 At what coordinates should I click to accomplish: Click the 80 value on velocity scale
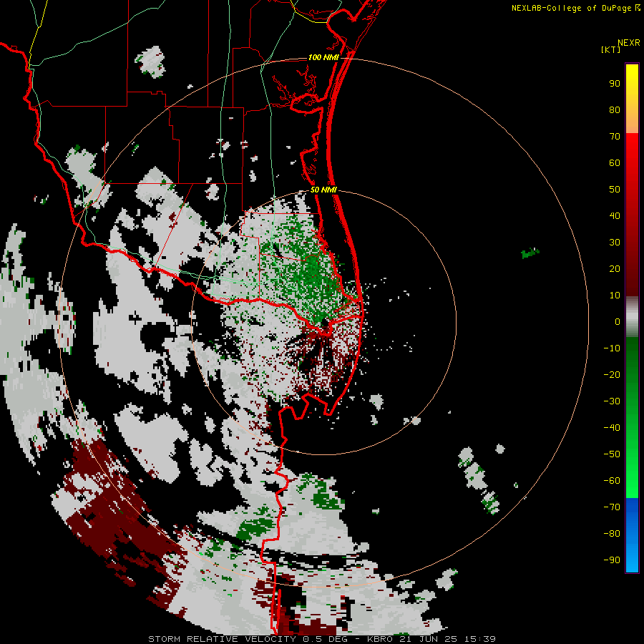(x=615, y=109)
